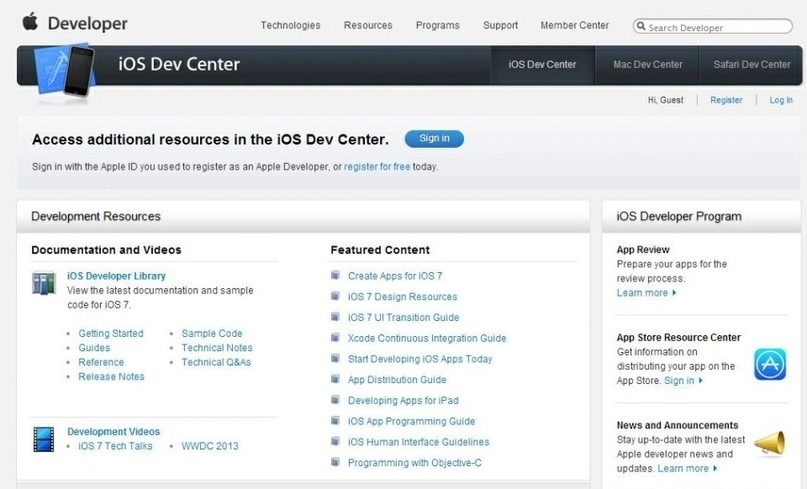Click the News megaphone icon

tap(770, 444)
